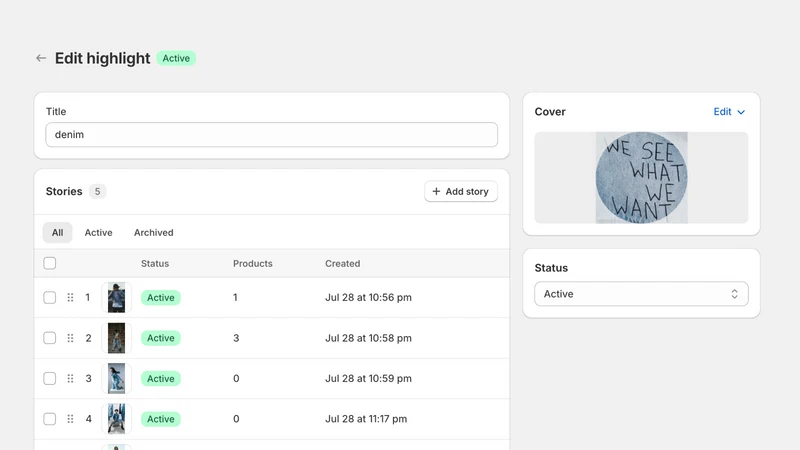
Task: Click the Active status badge of story 3
Action: (161, 379)
